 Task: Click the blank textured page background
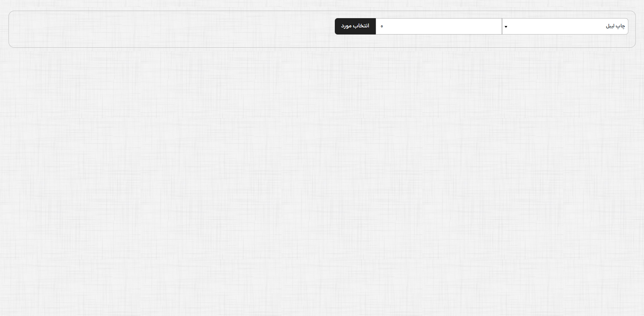point(320,178)
